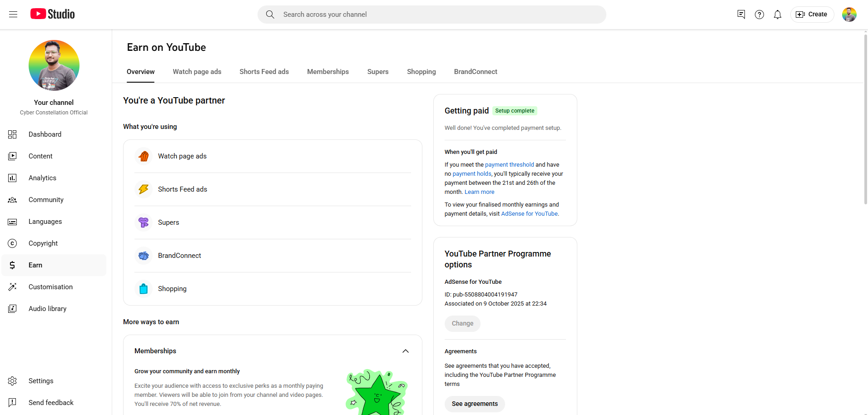This screenshot has width=868, height=415.
Task: Open Customisation in the sidebar
Action: (50, 287)
